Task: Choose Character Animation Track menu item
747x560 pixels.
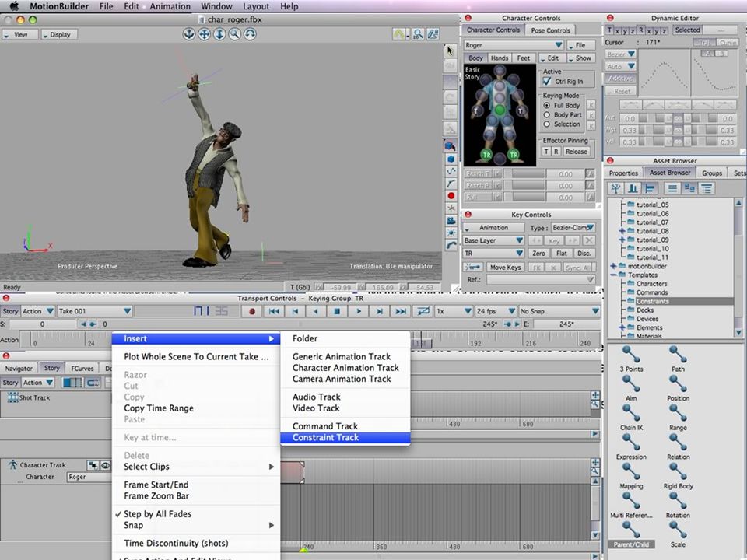Action: tap(345, 368)
